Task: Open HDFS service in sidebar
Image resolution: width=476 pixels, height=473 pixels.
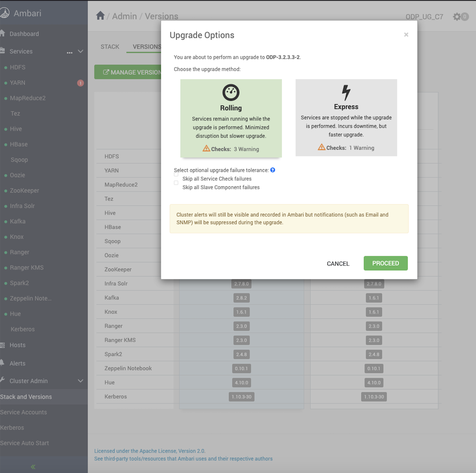Action: (x=18, y=67)
